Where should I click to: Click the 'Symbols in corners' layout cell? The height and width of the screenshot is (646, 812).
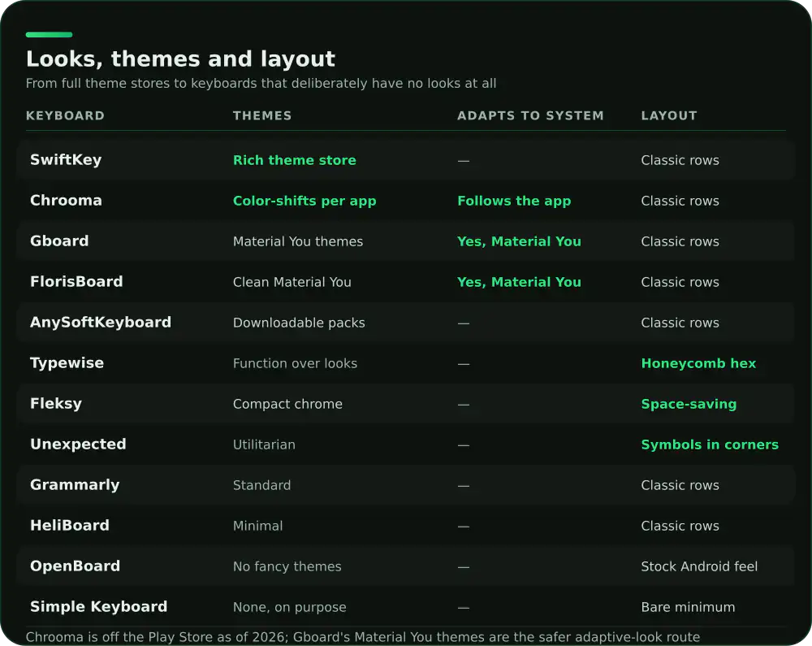[x=710, y=444]
